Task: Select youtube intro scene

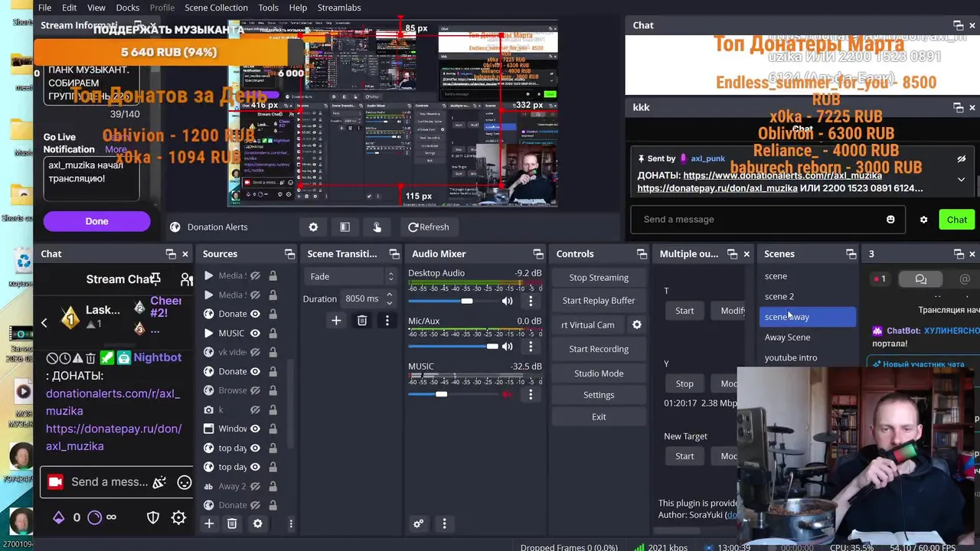Action: 791,358
